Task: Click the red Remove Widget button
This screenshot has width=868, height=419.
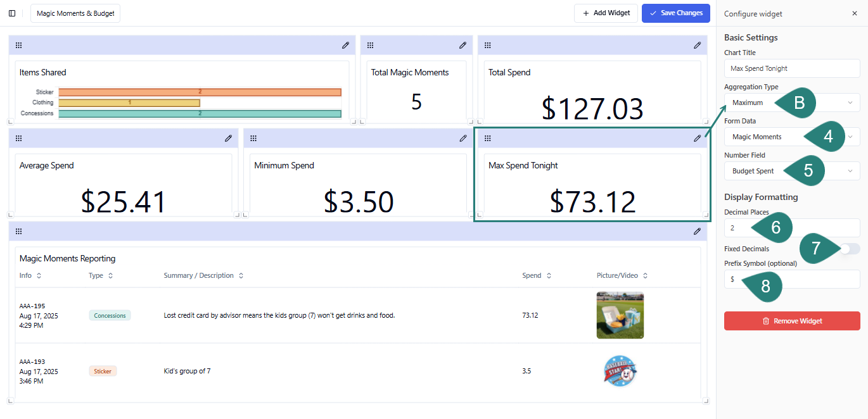Action: pyautogui.click(x=791, y=321)
